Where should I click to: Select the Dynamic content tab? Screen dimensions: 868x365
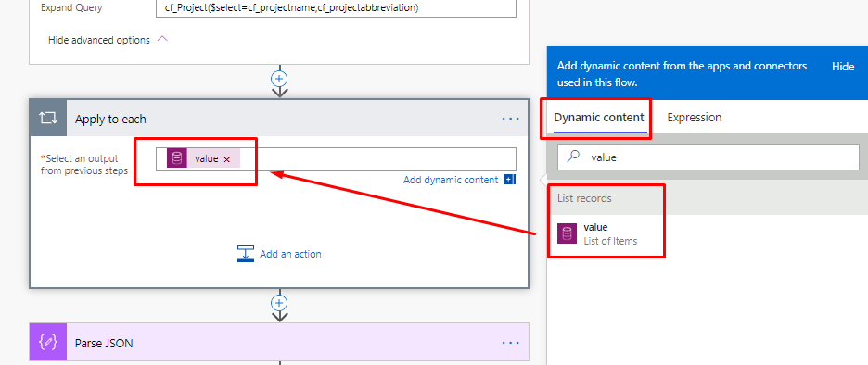point(599,118)
